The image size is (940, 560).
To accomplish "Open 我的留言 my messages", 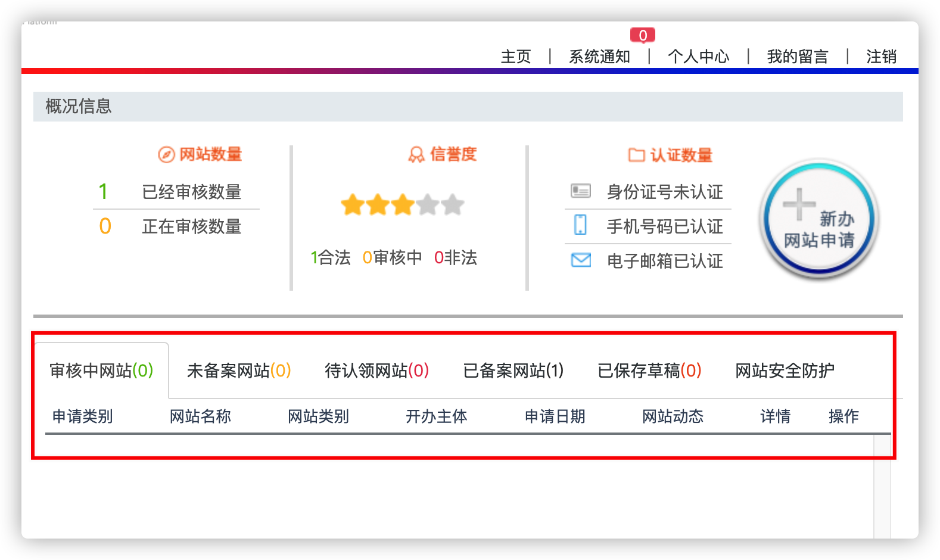I will (x=798, y=57).
